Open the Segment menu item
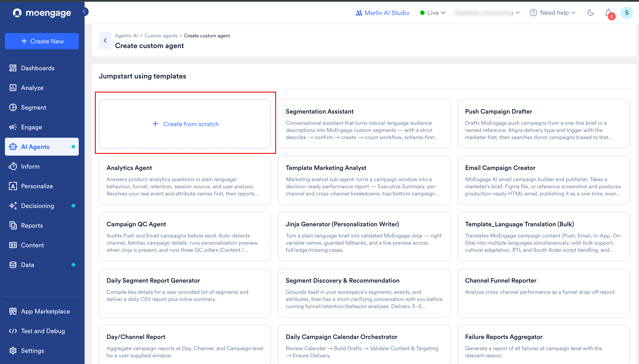The image size is (639, 364). 42,107
